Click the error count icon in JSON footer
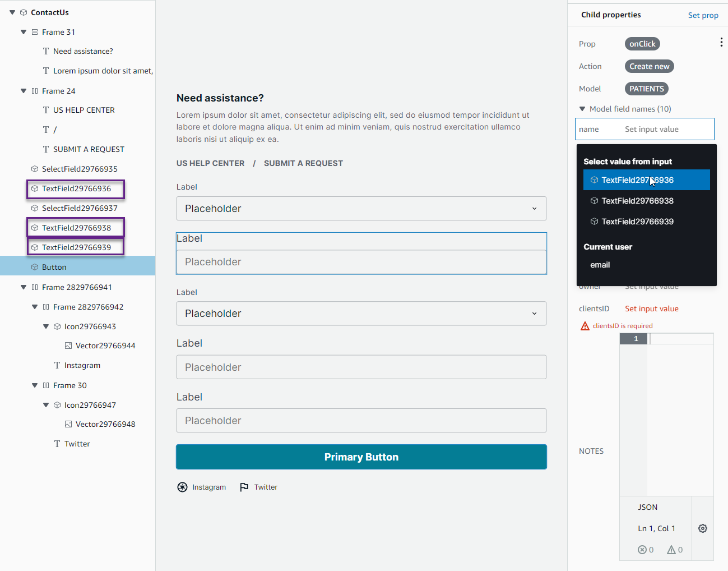The width and height of the screenshot is (728, 571). pyautogui.click(x=642, y=549)
